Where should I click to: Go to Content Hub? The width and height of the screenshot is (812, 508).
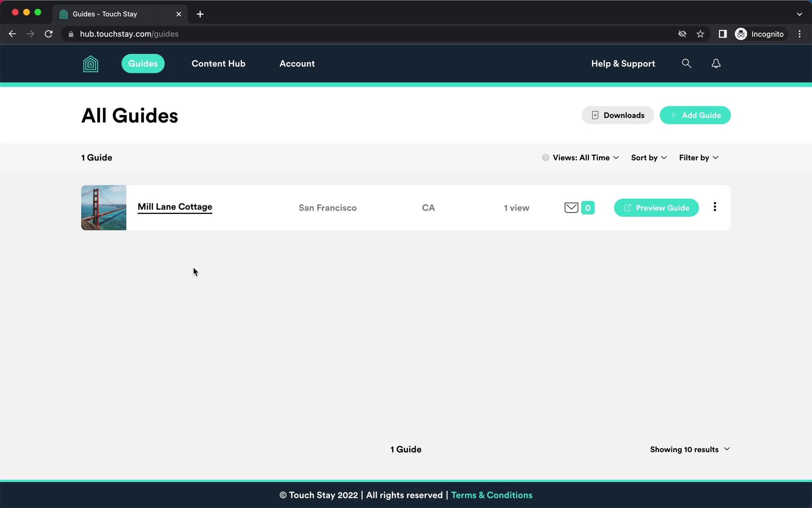(218, 63)
